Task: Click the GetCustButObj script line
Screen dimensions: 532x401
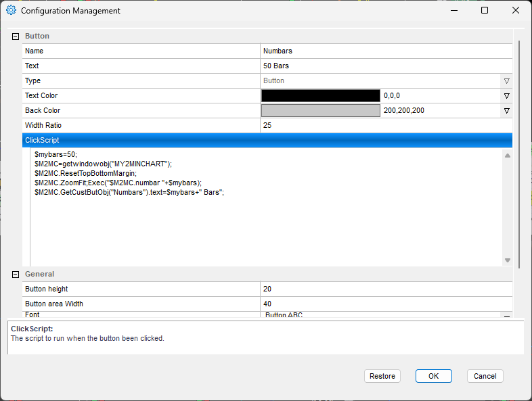Action: click(129, 193)
